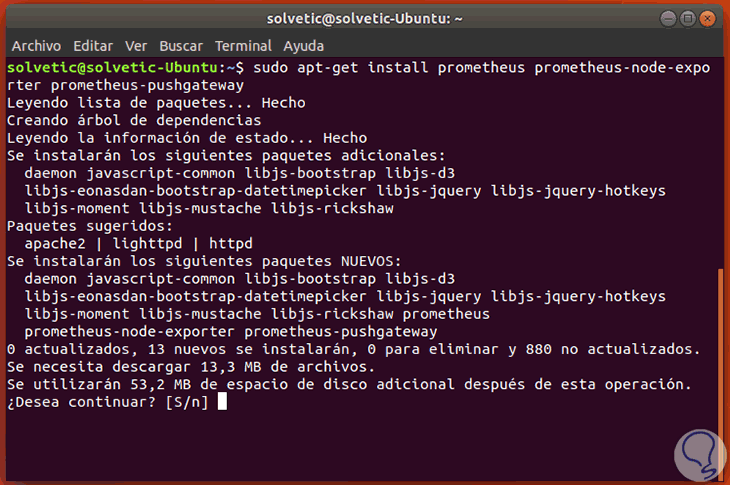Open the Ver menu

[136, 46]
